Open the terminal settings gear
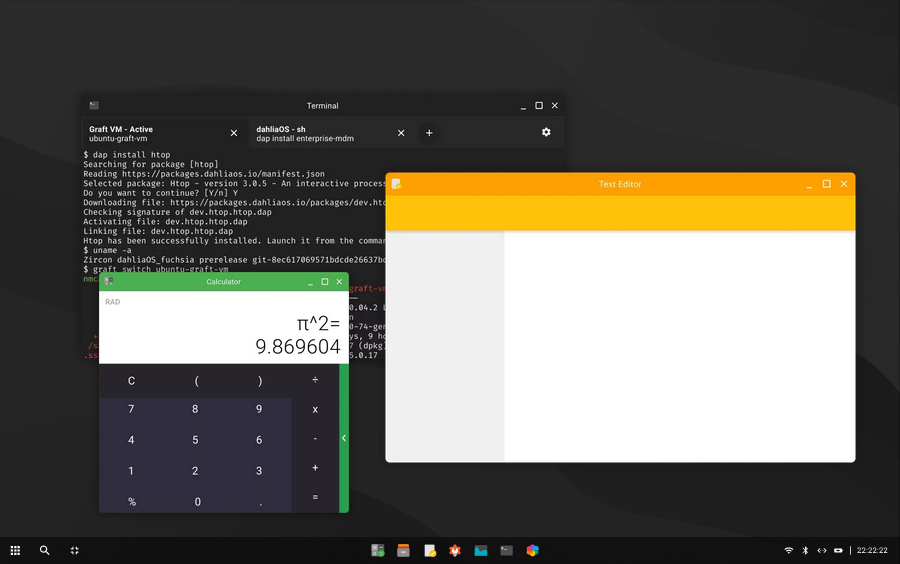Screen dimensions: 900x564 546,132
